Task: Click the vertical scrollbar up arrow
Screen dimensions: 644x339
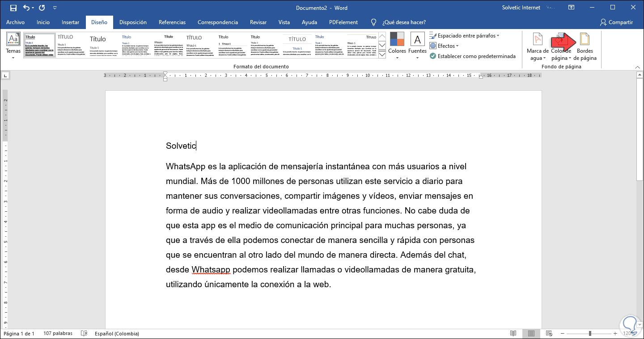Action: 640,75
